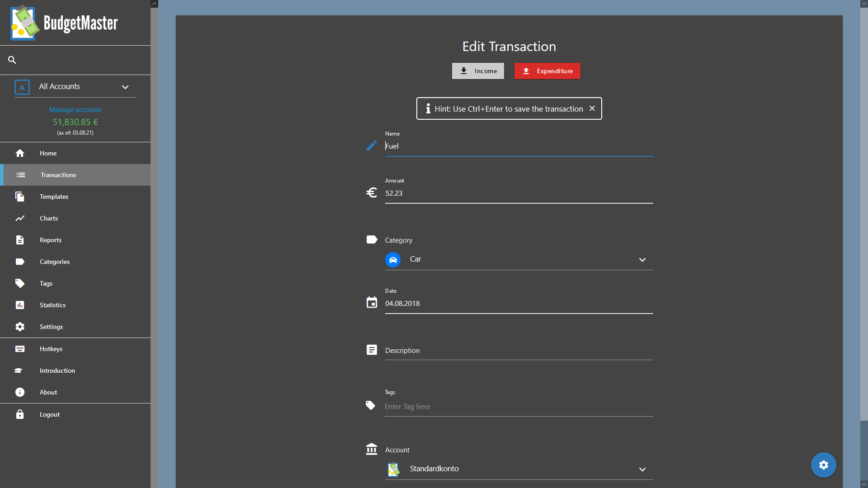This screenshot has width=868, height=488.
Task: Click the Home icon in sidebar
Action: coord(20,153)
